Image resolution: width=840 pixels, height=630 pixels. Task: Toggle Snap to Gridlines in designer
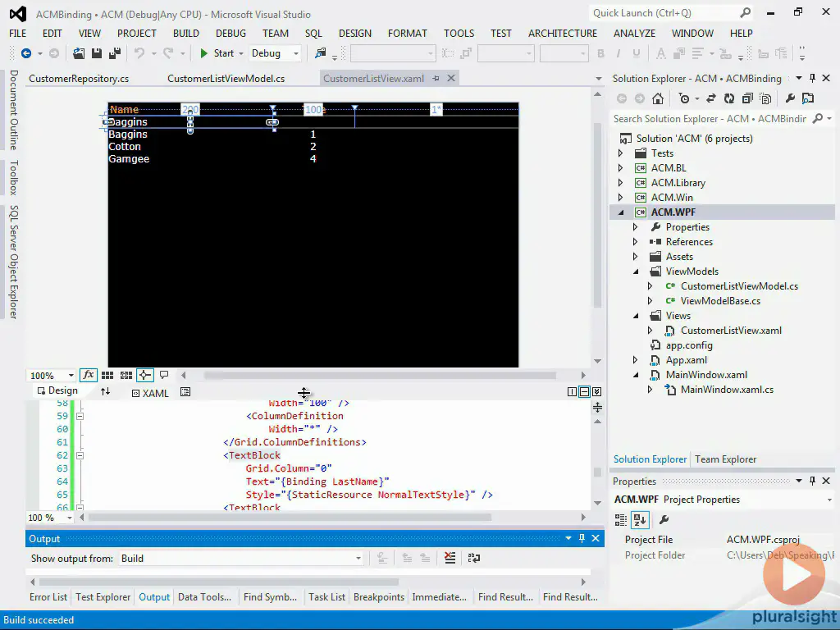coord(126,375)
